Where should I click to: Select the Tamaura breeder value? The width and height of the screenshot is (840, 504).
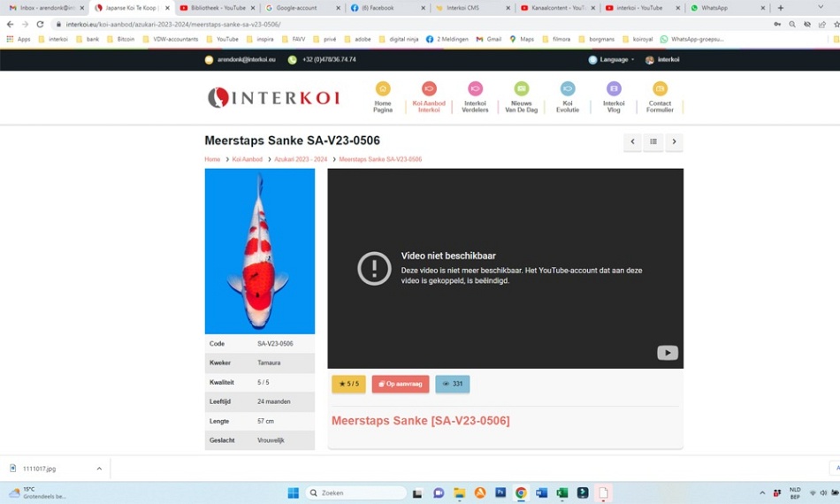pos(269,363)
